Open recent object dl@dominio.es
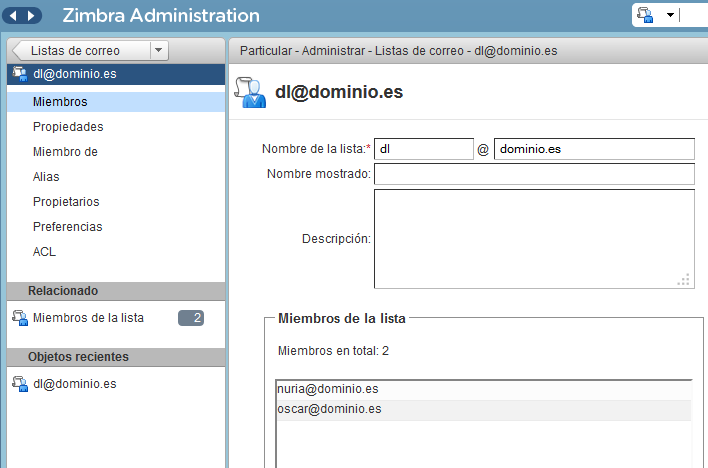This screenshot has height=468, width=708. 75,384
